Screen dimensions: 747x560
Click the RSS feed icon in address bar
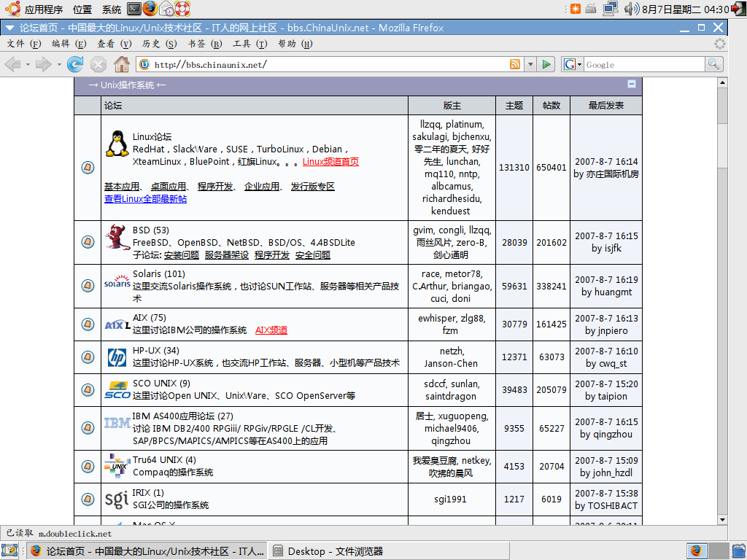(x=515, y=64)
